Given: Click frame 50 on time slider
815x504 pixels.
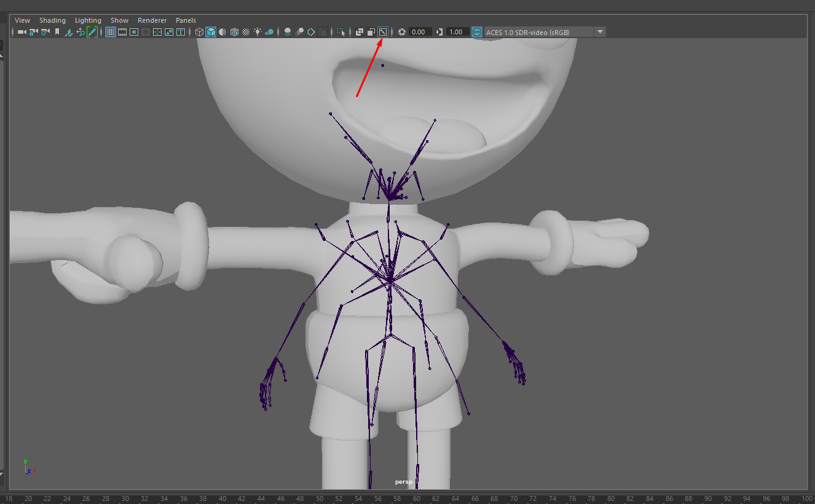Looking at the screenshot, I should (319, 498).
